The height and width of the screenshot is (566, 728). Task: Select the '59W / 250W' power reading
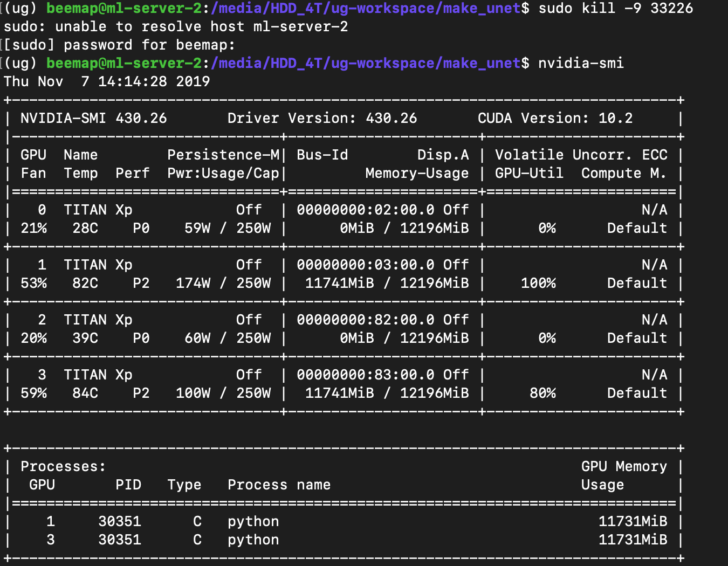click(228, 228)
